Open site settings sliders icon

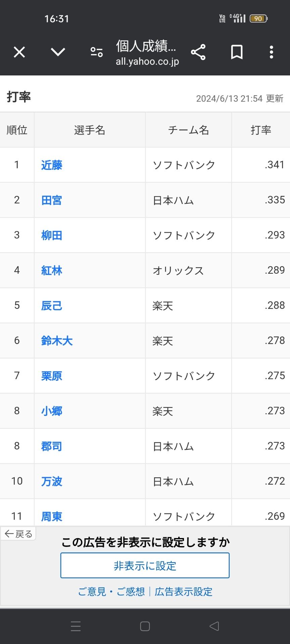tap(97, 52)
